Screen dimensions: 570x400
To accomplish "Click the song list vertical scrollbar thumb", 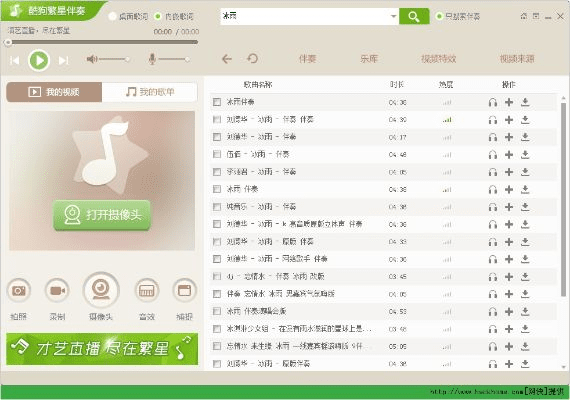I will [563, 199].
